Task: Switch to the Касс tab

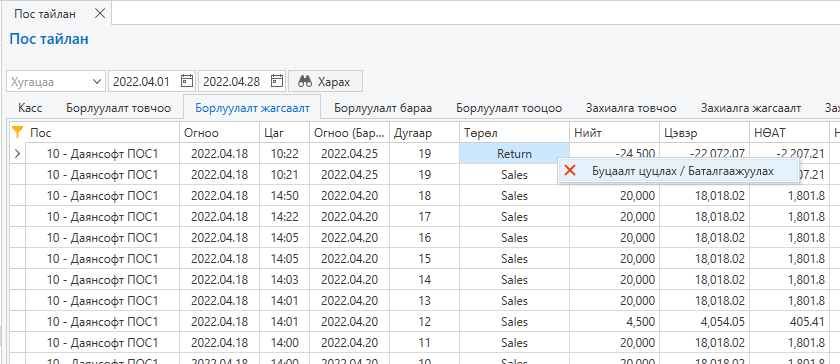Action: tap(30, 108)
